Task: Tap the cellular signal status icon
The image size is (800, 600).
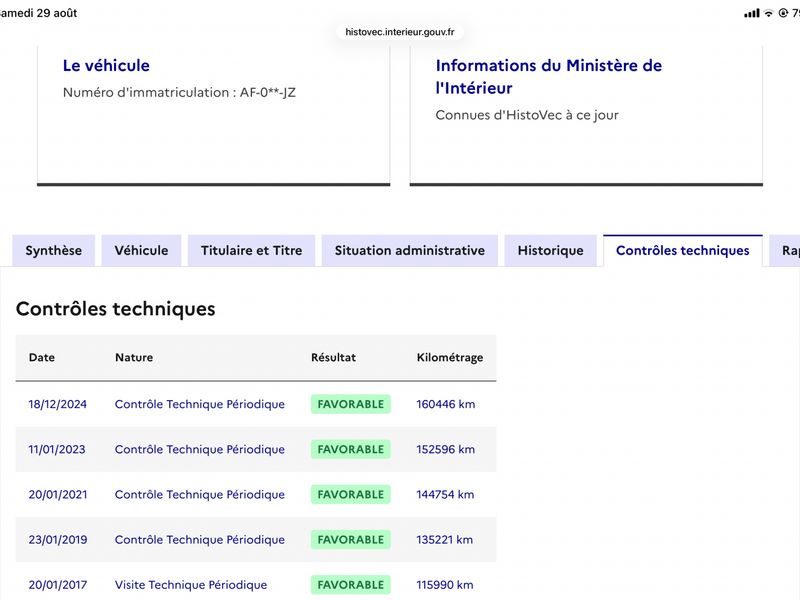Action: tap(752, 13)
